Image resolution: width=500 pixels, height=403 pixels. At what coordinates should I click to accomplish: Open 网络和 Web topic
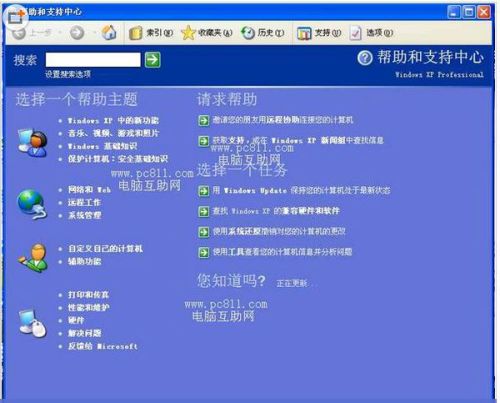(x=89, y=190)
